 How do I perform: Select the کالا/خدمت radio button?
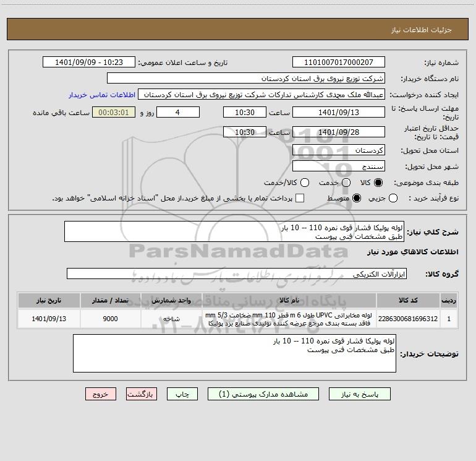(x=305, y=183)
